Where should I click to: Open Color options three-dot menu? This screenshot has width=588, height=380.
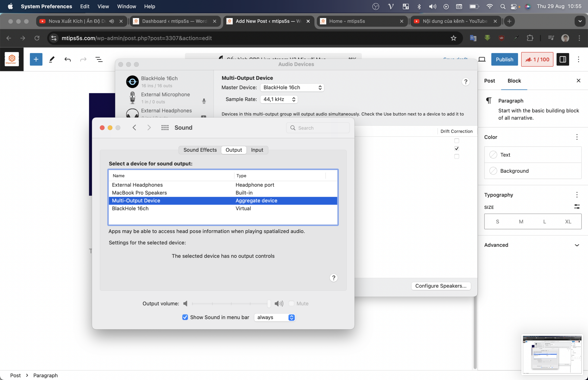pyautogui.click(x=577, y=137)
